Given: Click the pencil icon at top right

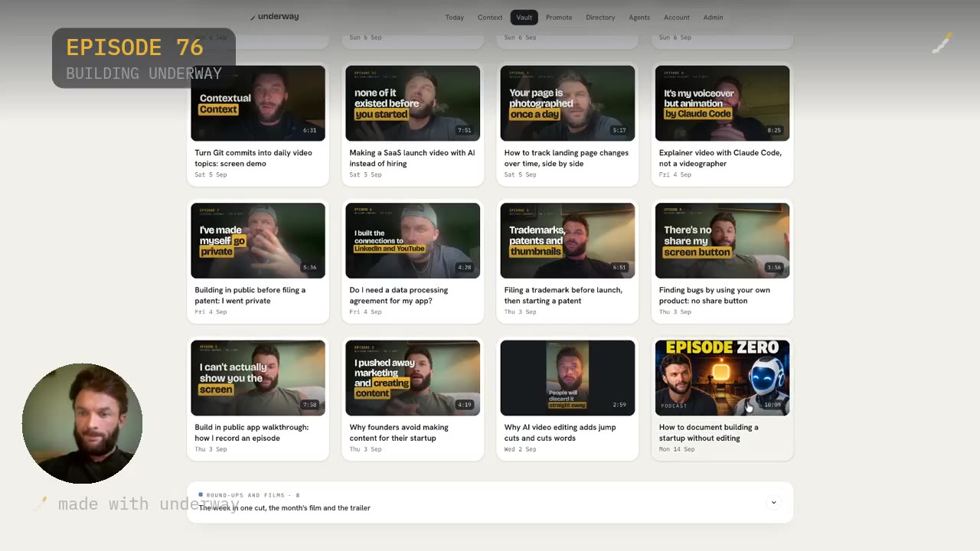Looking at the screenshot, I should [942, 43].
